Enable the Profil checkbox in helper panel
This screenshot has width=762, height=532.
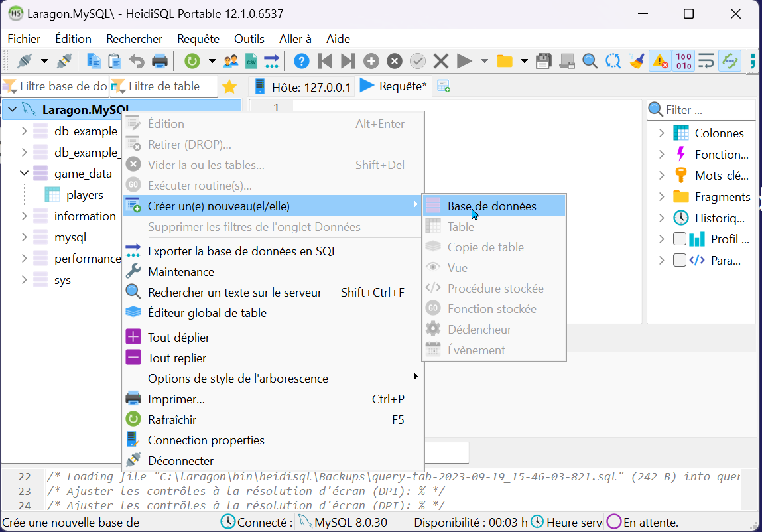click(x=680, y=239)
